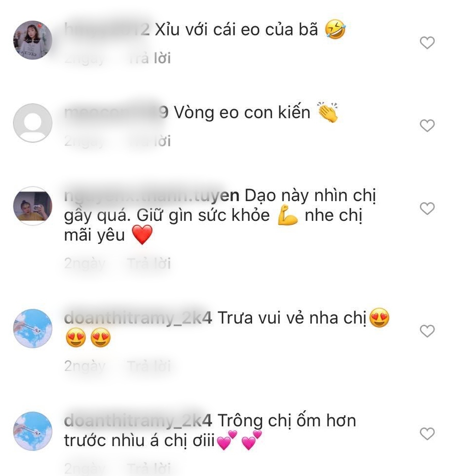
Task: Tap "Trả lời" under "Vòng eo con kiến" comment
Action: tap(149, 141)
